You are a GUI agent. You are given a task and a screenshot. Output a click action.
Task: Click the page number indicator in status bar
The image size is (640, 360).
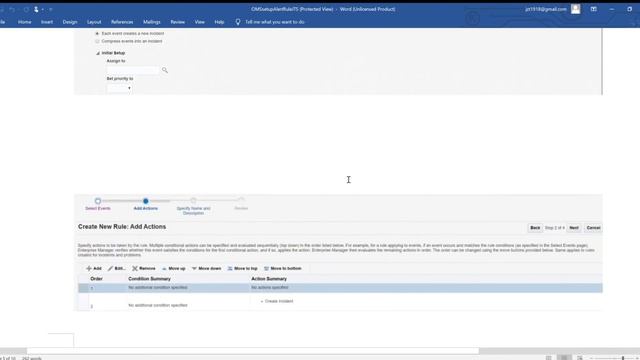pyautogui.click(x=8, y=358)
